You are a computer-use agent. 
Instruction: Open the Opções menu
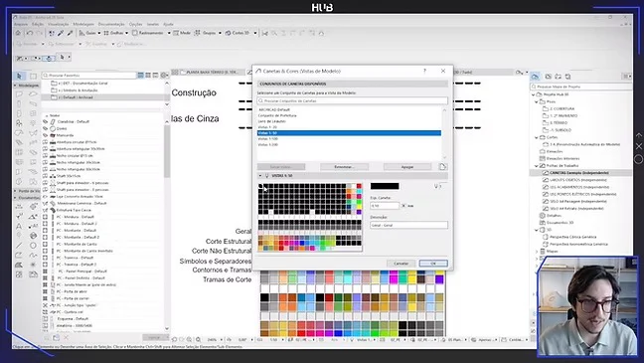[x=135, y=24]
